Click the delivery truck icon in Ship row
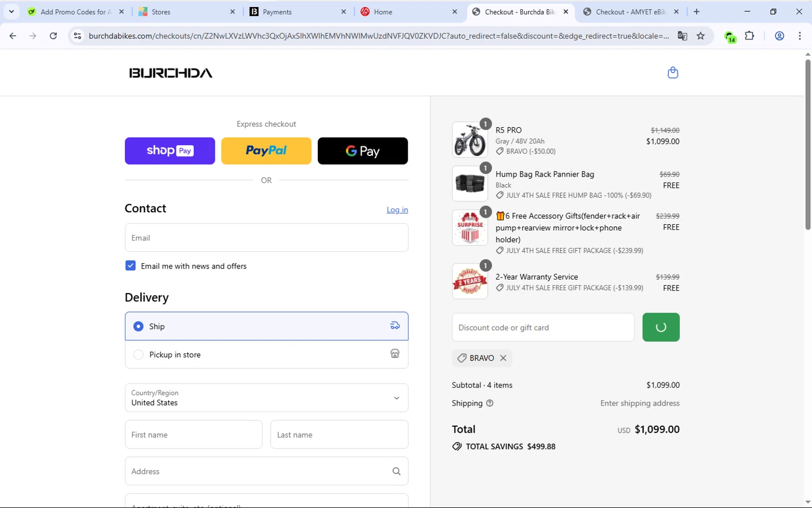This screenshot has height=508, width=812. coord(395,325)
